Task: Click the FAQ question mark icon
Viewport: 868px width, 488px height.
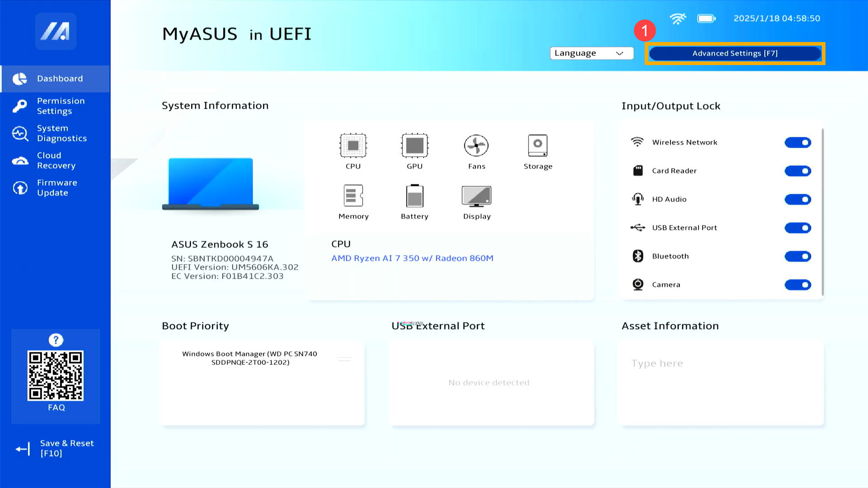Action: pyautogui.click(x=56, y=340)
